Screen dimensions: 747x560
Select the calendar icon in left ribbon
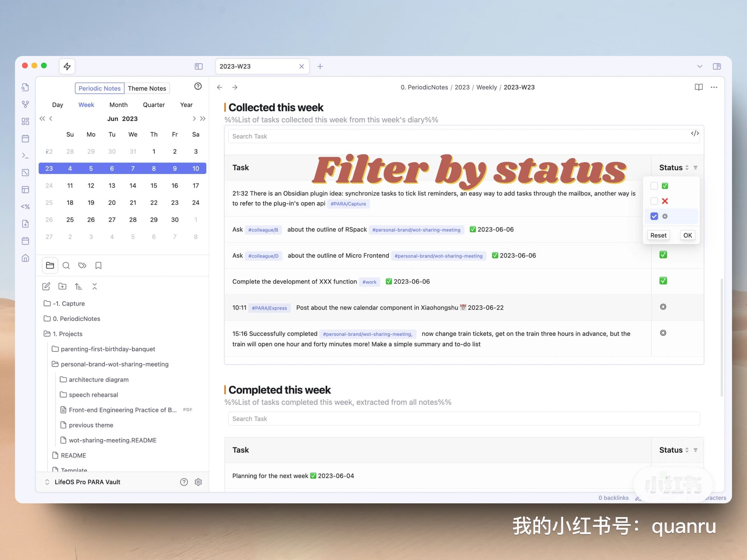[25, 138]
